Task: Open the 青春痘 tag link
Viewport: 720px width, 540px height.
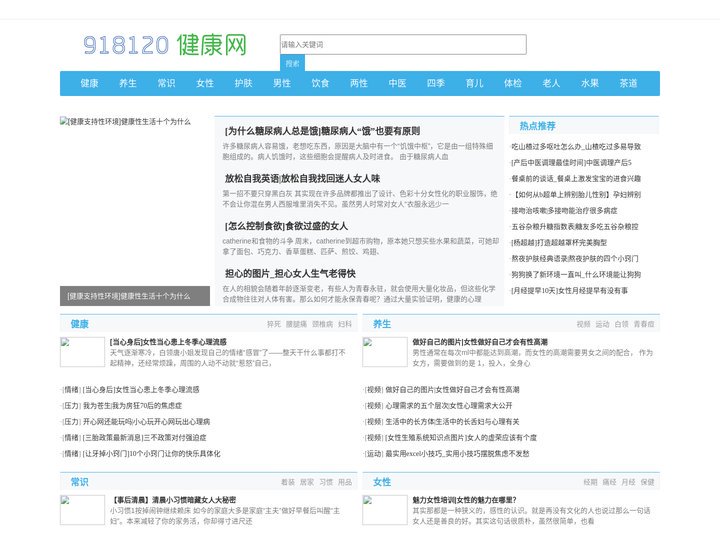Action: (x=644, y=324)
